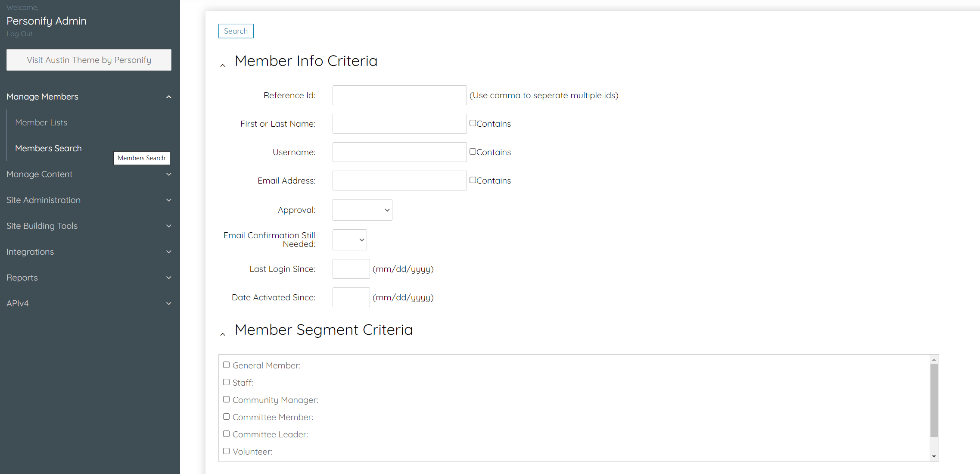Screen dimensions: 980x474
Task: Check the Community Manager segment
Action: click(226, 399)
